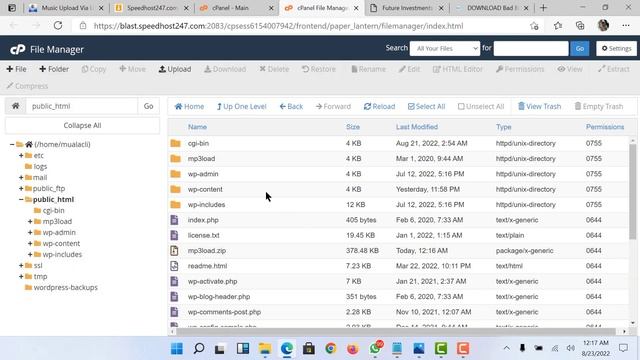Image resolution: width=640 pixels, height=360 pixels.
Task: Click the readme.html file icon
Action: tap(174, 266)
